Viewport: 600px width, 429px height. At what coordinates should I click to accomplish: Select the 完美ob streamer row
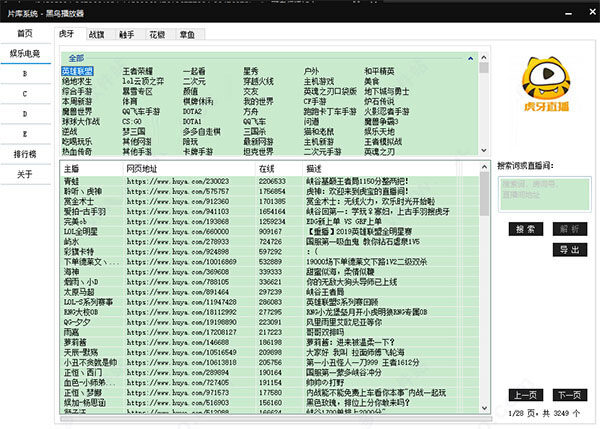[x=270, y=221]
